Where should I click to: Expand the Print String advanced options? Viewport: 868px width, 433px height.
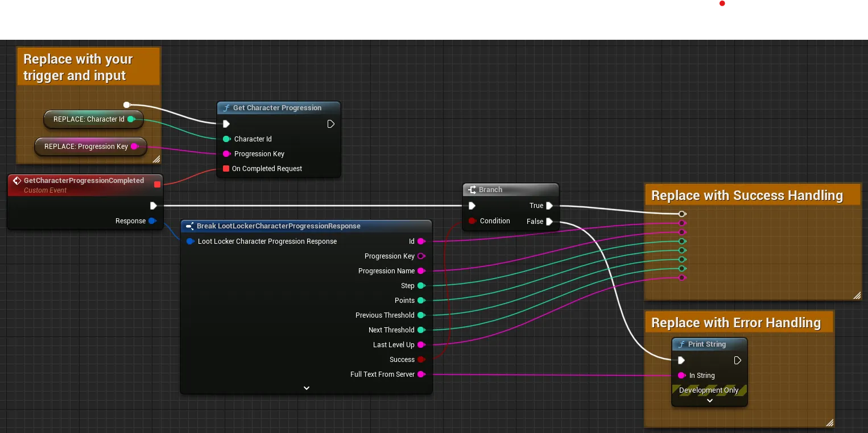click(x=710, y=401)
